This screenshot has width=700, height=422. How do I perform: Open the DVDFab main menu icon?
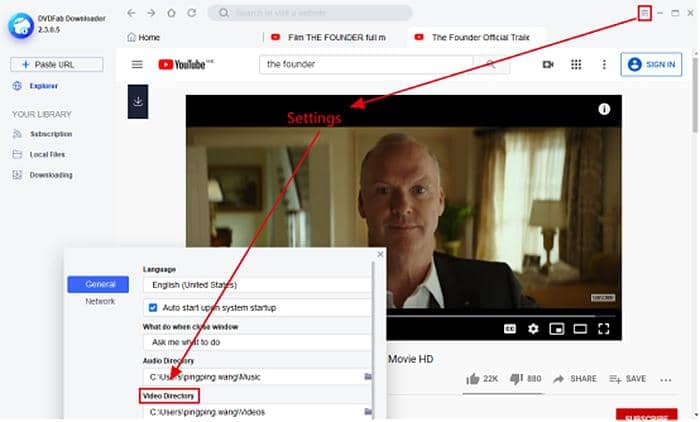[x=644, y=13]
